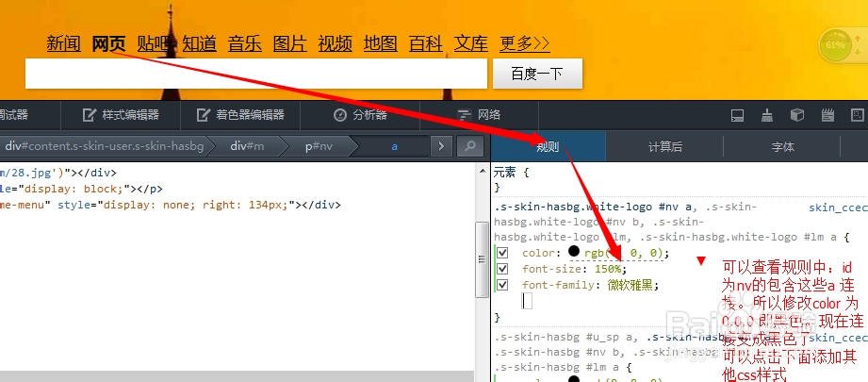
Task: Open the 网络 tool tab
Action: tap(480, 115)
